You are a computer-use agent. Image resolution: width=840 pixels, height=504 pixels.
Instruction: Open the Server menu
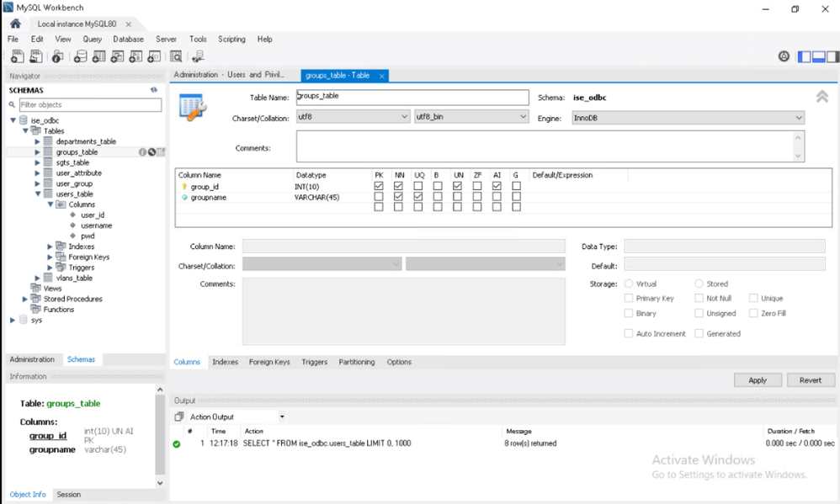(x=166, y=39)
